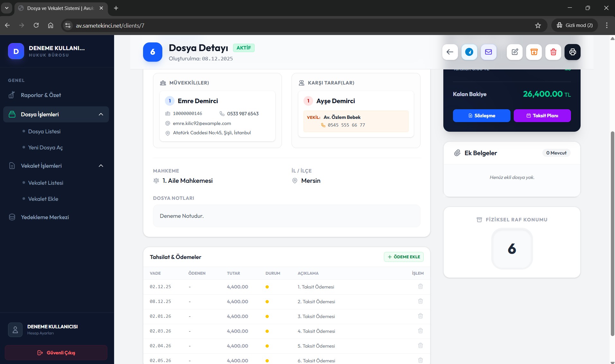This screenshot has width=615, height=364.
Task: Collapse the Dosya İşlemleri menu section
Action: (x=101, y=114)
